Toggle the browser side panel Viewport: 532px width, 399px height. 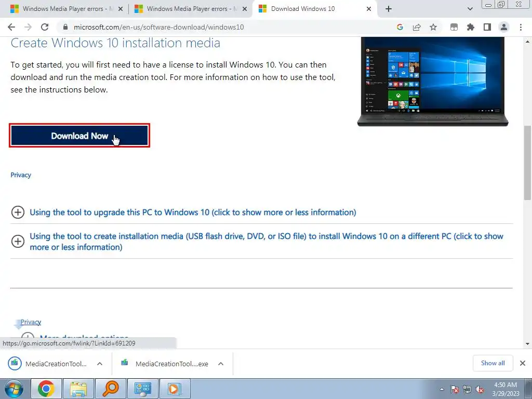pyautogui.click(x=487, y=27)
